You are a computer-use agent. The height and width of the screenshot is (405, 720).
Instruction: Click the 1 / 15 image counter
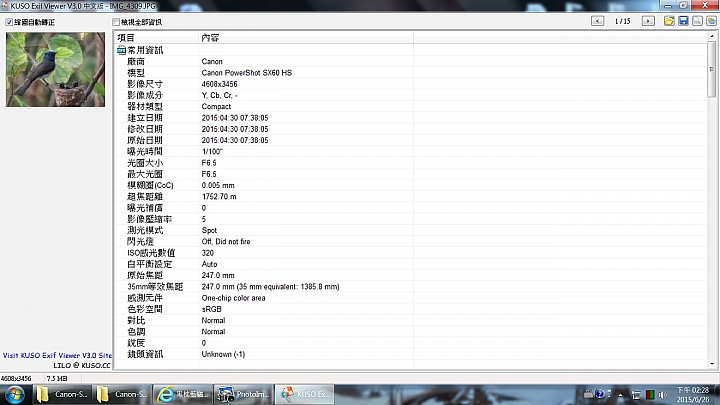click(x=623, y=21)
